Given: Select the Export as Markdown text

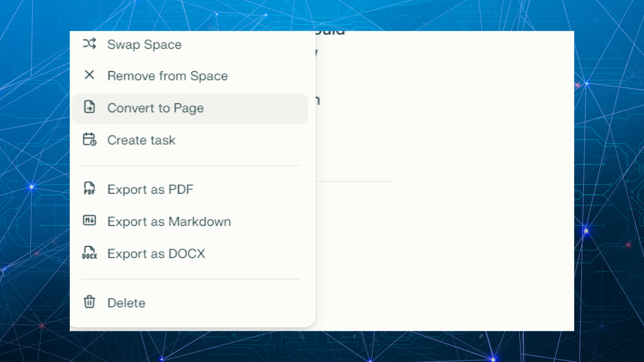Looking at the screenshot, I should (x=169, y=222).
